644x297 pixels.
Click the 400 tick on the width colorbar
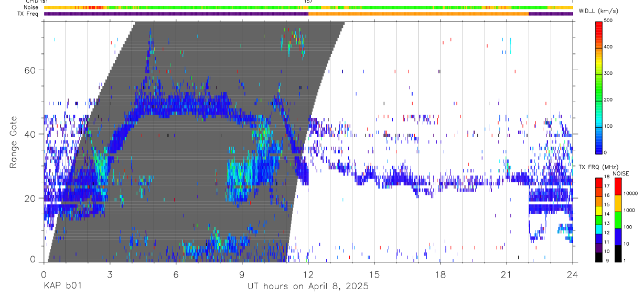[x=608, y=47]
